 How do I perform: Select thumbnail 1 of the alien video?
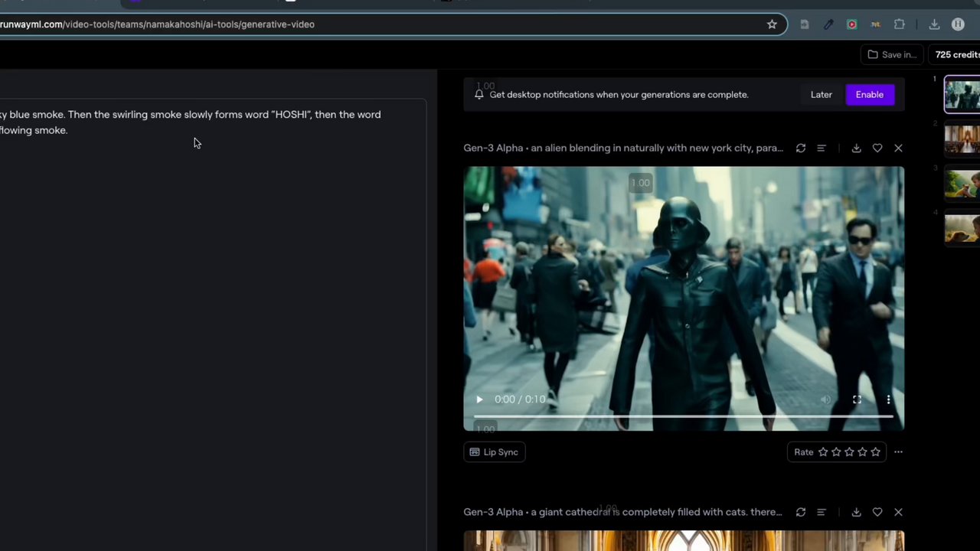click(x=962, y=95)
